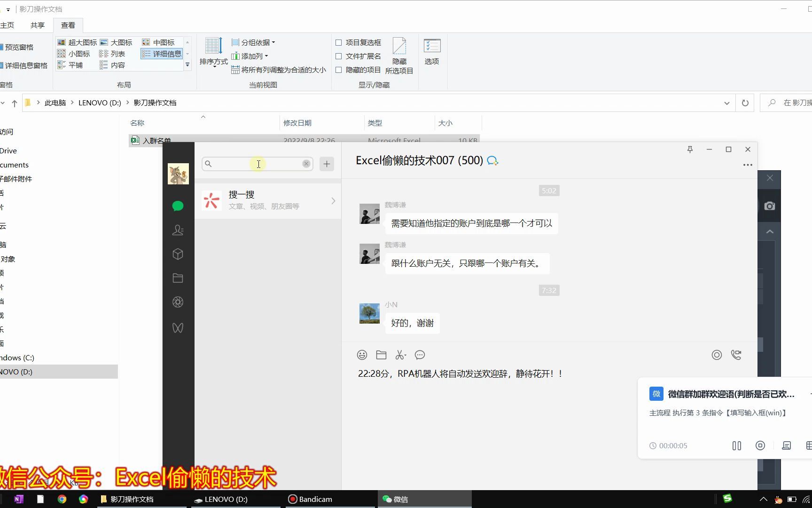This screenshot has width=812, height=508.
Task: Switch to 共享 ribbon tab
Action: coord(38,25)
